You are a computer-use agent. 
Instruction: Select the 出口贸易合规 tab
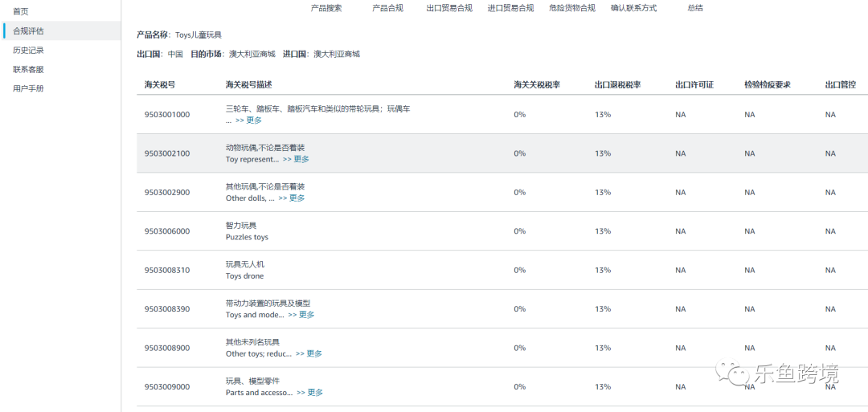pos(449,8)
